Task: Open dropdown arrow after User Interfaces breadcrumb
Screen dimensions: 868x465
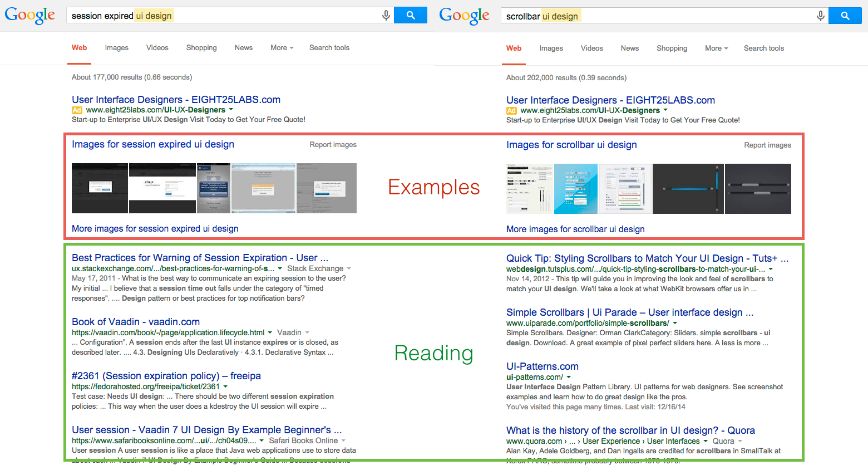Action: pyautogui.click(x=706, y=442)
